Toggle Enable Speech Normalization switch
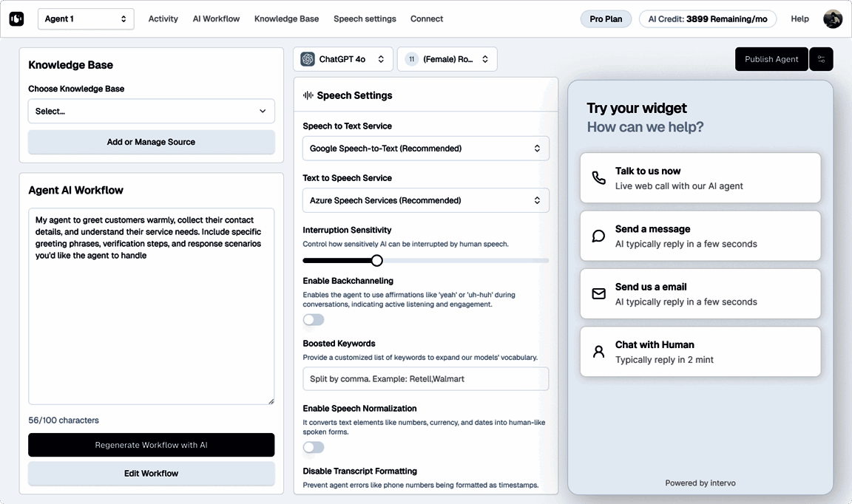 point(314,447)
